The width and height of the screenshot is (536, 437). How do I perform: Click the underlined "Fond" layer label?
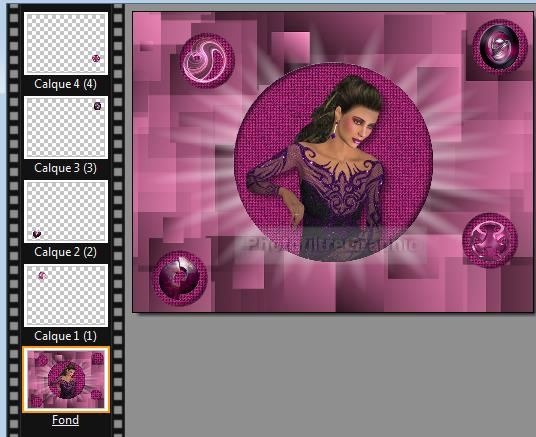point(65,420)
